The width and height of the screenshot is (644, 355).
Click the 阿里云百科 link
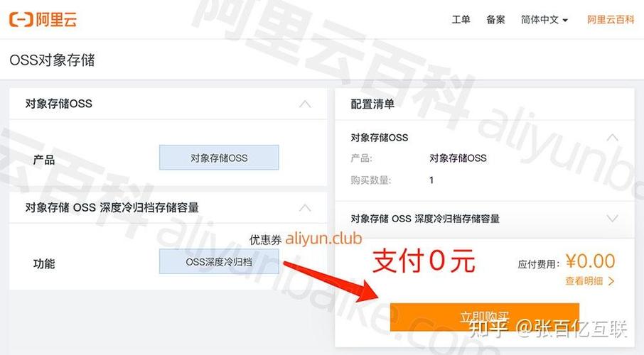(611, 19)
